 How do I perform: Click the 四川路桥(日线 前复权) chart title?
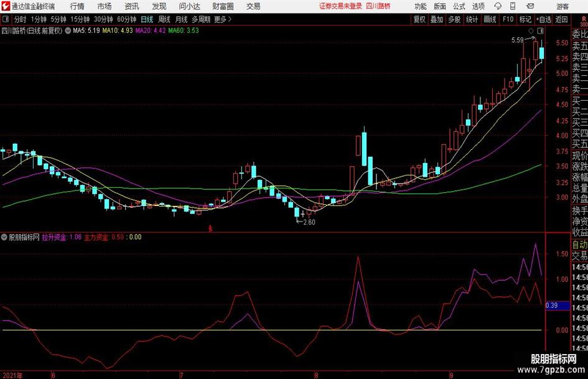coord(32,30)
